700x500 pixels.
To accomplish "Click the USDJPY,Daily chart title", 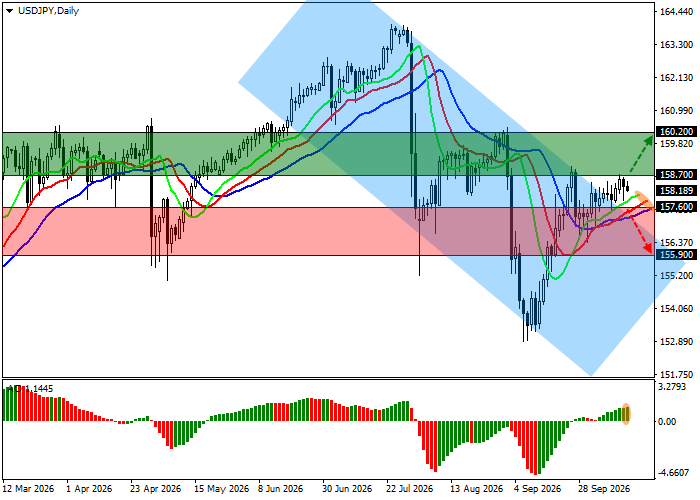I will click(x=48, y=11).
